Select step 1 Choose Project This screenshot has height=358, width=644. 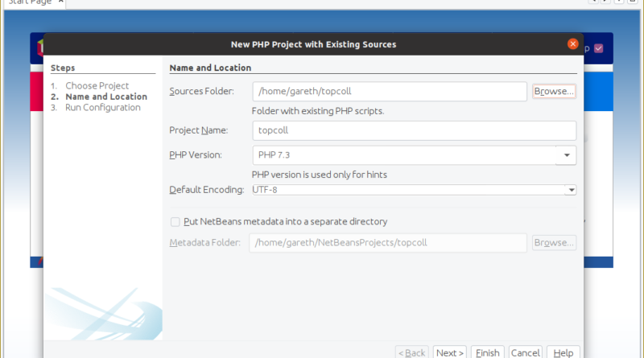(x=97, y=86)
